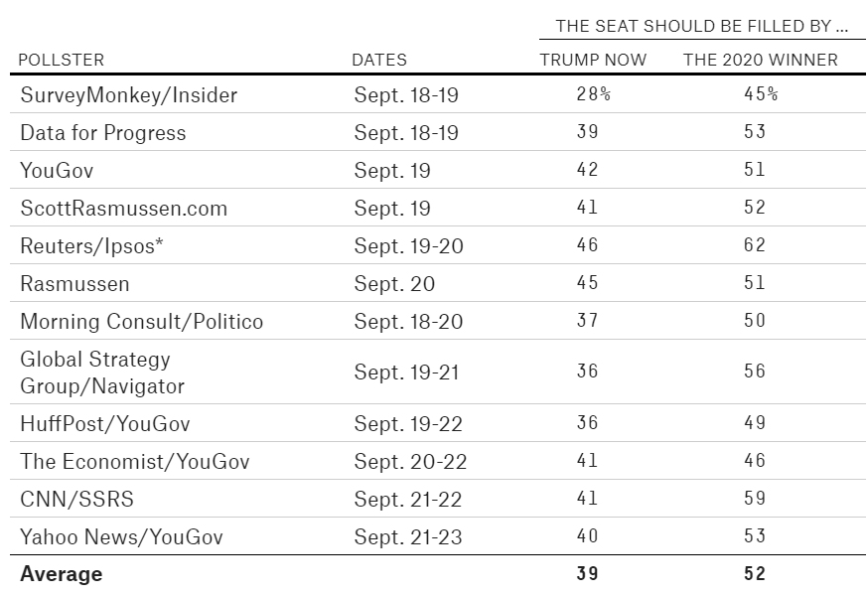Click ScottRasmussen.com pollster entry
868x597 pixels.
[x=124, y=208]
